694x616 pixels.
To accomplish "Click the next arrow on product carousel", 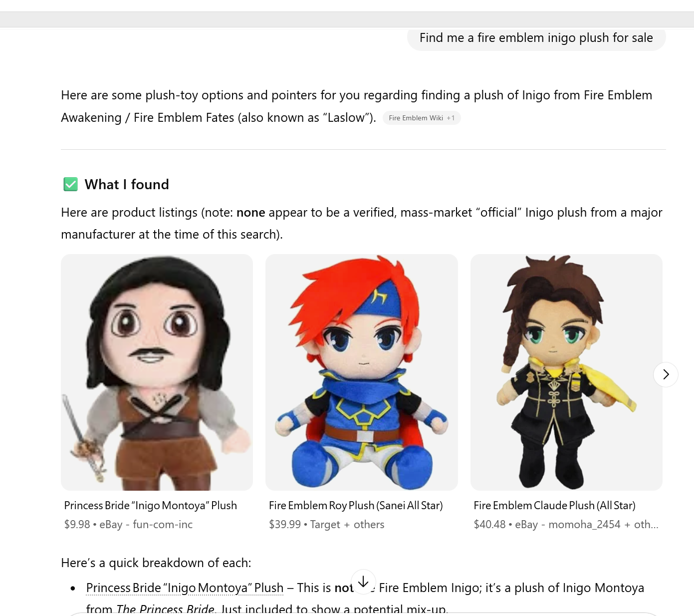I will (666, 374).
